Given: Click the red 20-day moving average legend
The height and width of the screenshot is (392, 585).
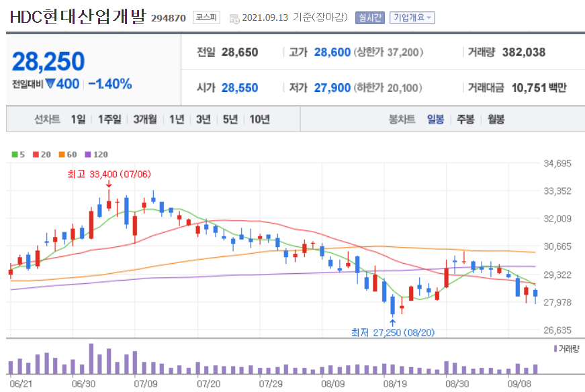Looking at the screenshot, I should coord(42,154).
